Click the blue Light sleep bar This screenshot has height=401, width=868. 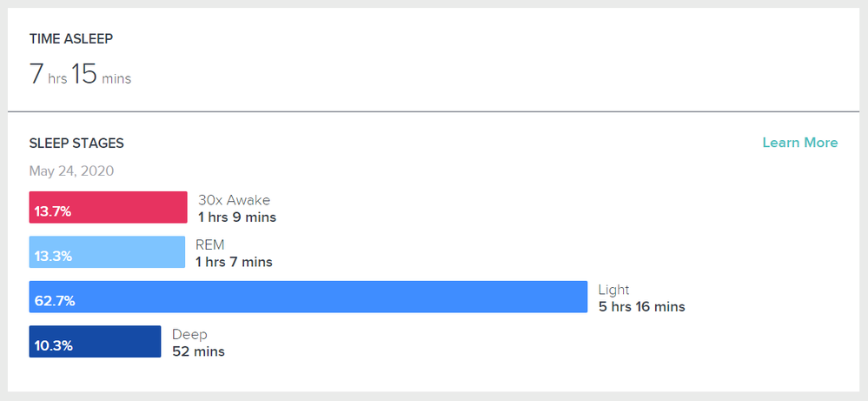point(308,297)
